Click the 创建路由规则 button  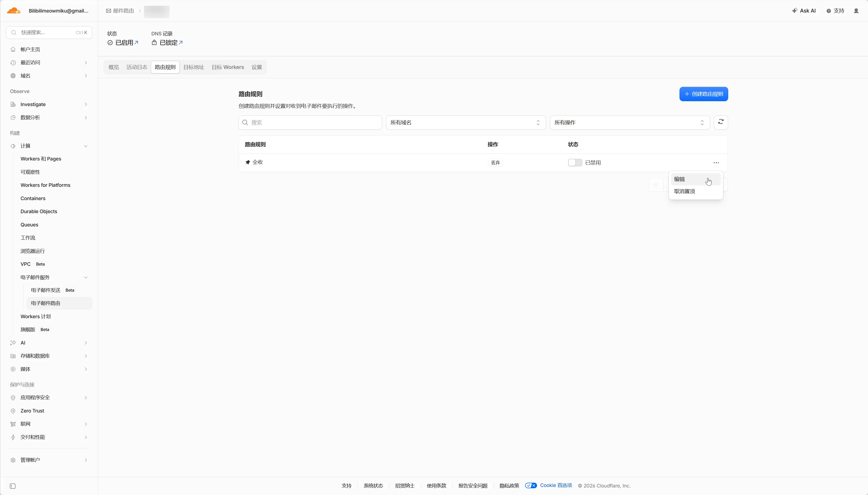703,94
